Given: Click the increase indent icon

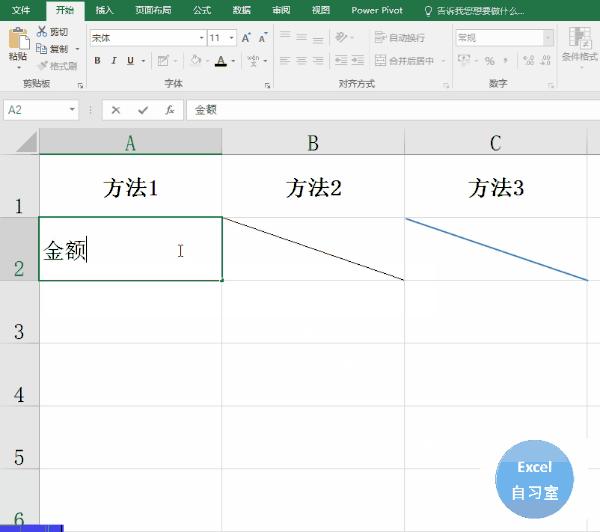Looking at the screenshot, I should 358,60.
